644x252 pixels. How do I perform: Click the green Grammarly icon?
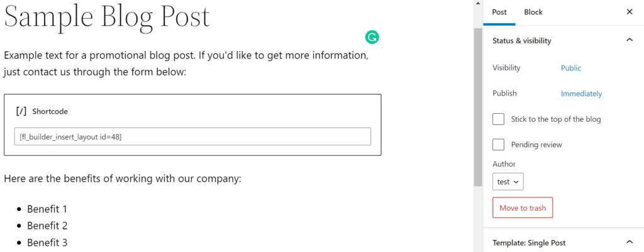pos(372,38)
